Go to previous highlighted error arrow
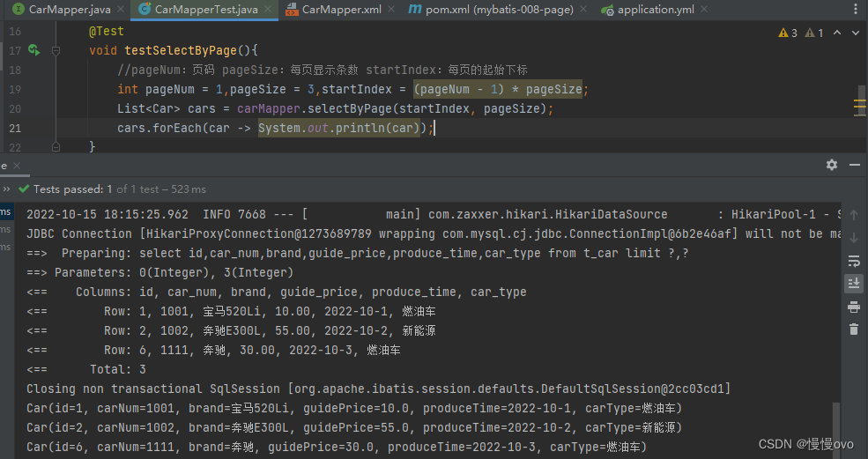The image size is (868, 459). tap(837, 33)
